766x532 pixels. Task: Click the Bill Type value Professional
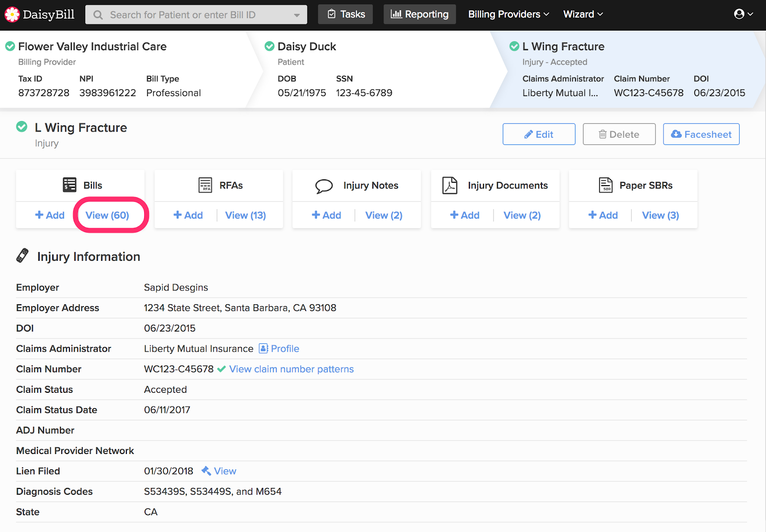pyautogui.click(x=174, y=93)
